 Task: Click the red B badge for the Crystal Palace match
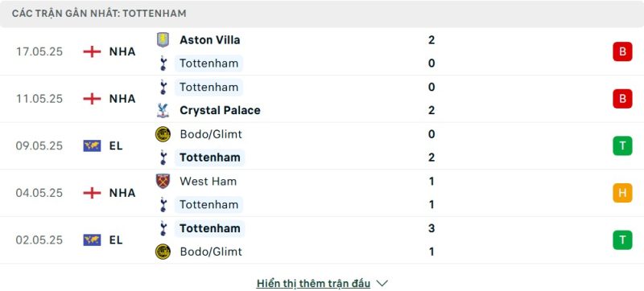pos(622,99)
